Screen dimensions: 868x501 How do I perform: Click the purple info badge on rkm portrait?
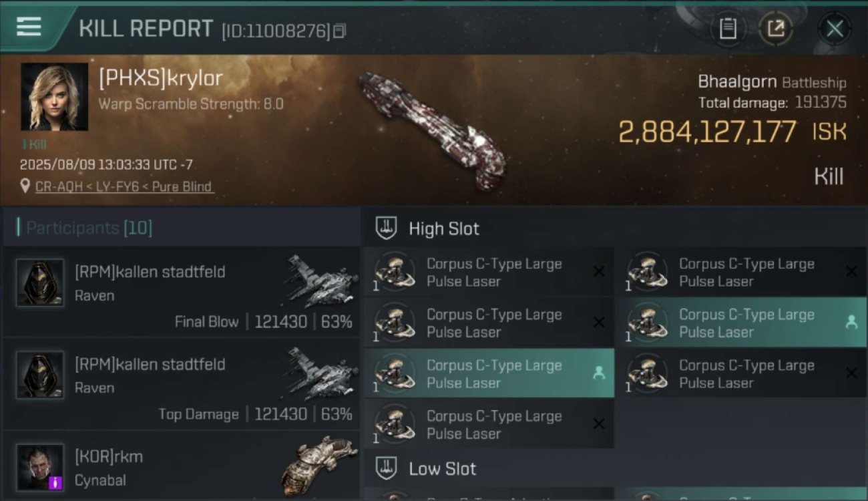click(55, 482)
